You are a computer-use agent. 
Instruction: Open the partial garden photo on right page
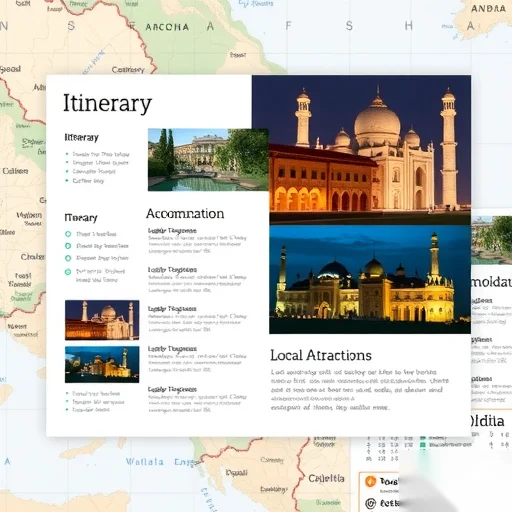click(492, 240)
